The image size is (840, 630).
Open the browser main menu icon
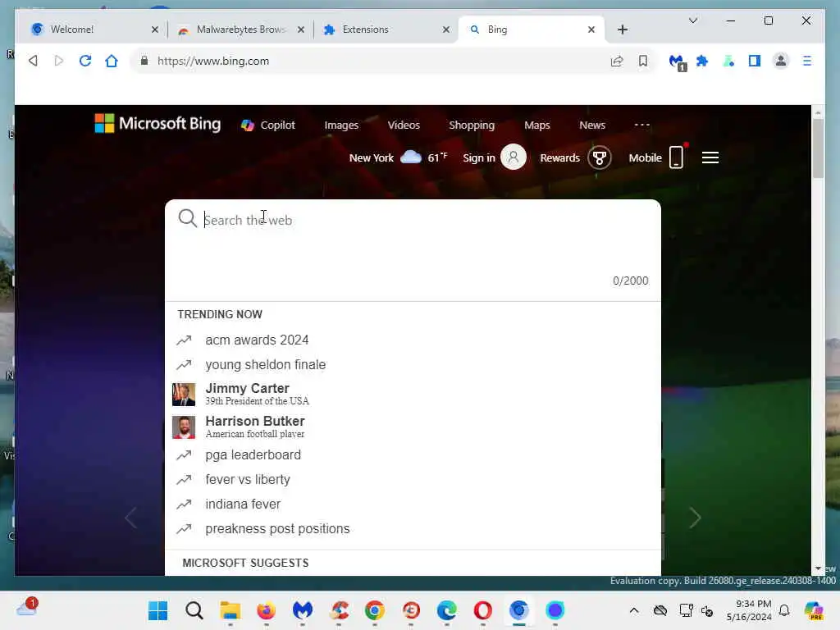pos(807,61)
